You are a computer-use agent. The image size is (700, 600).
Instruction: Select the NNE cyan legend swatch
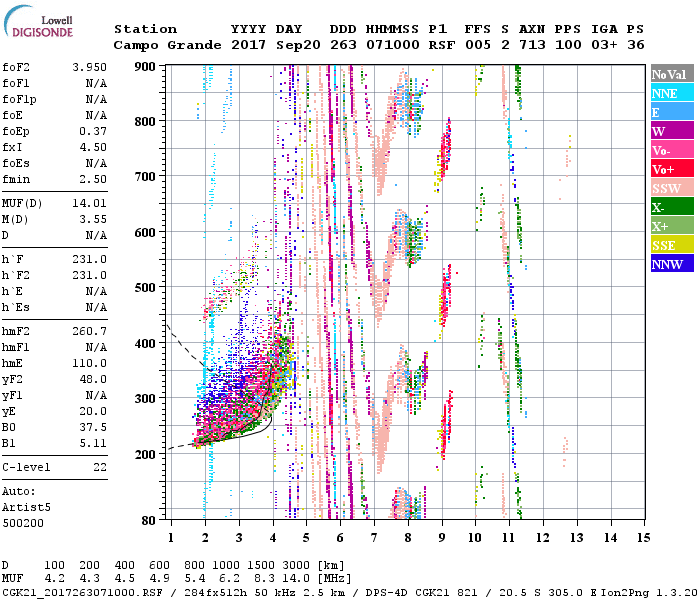coord(672,93)
